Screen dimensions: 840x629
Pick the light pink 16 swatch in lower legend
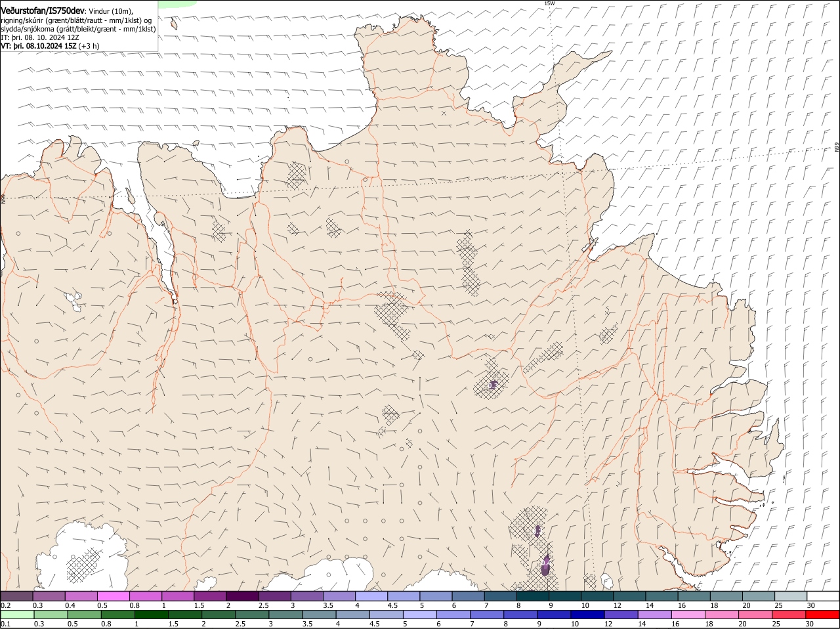(688, 615)
